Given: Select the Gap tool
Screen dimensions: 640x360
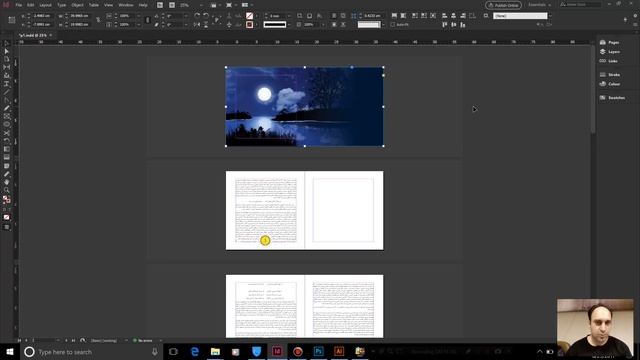Looking at the screenshot, I should click(7, 68).
